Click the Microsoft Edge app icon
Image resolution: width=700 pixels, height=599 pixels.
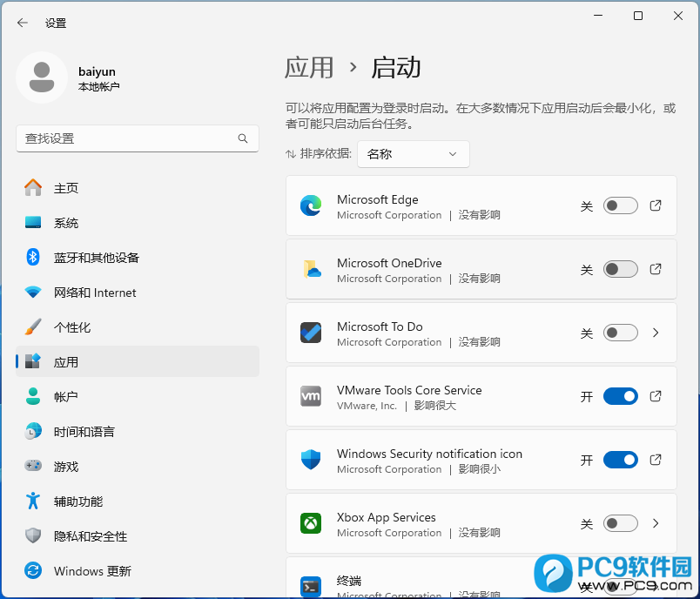(x=311, y=205)
